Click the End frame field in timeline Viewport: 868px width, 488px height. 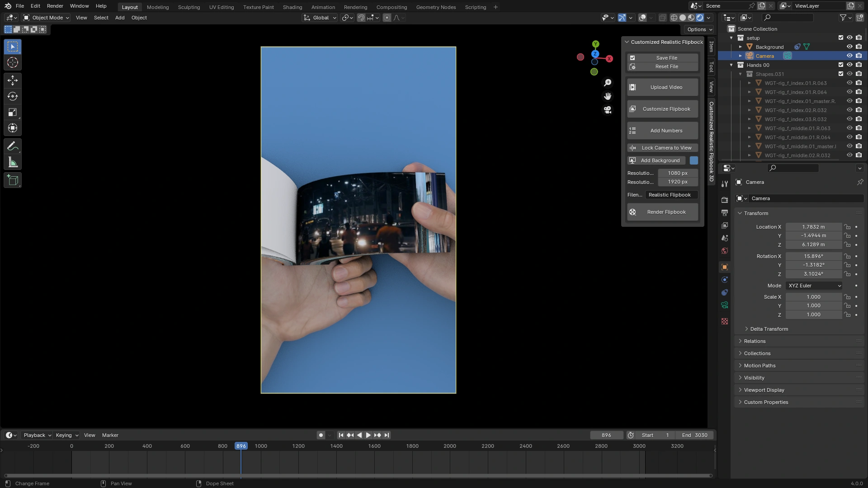695,435
